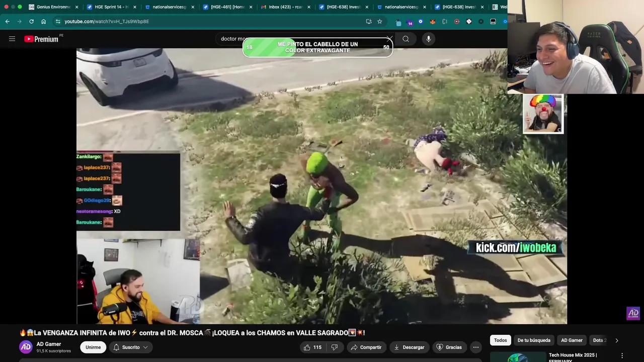Click Compartir share button
Viewport: 644px width, 362px height.
pos(366,347)
